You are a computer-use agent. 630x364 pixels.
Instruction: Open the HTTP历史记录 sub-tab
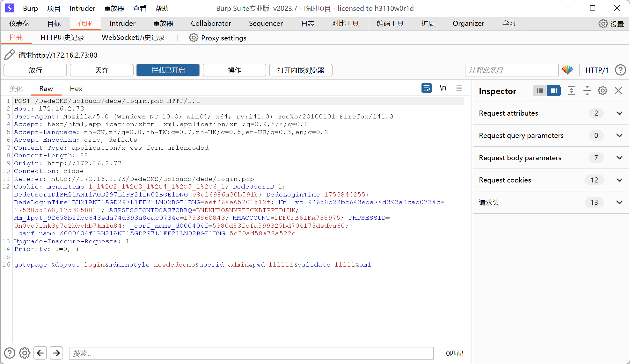click(62, 38)
